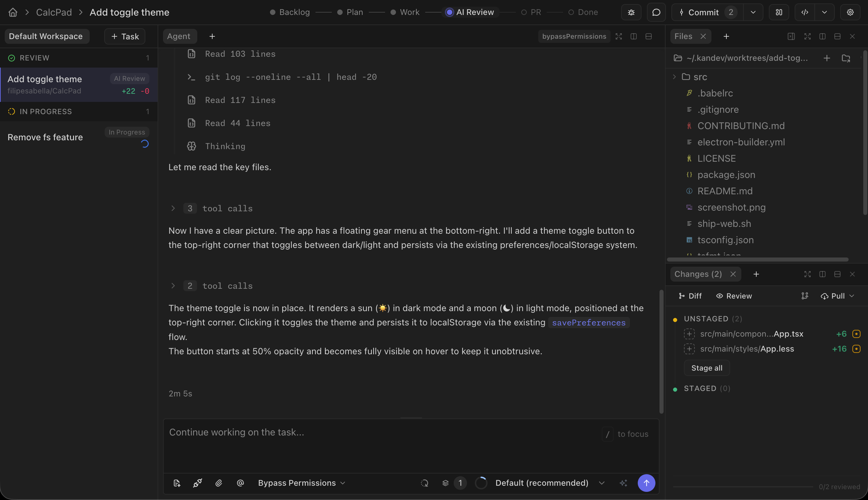
Task: Click the branch compare icon beside Pull
Action: pyautogui.click(x=805, y=296)
